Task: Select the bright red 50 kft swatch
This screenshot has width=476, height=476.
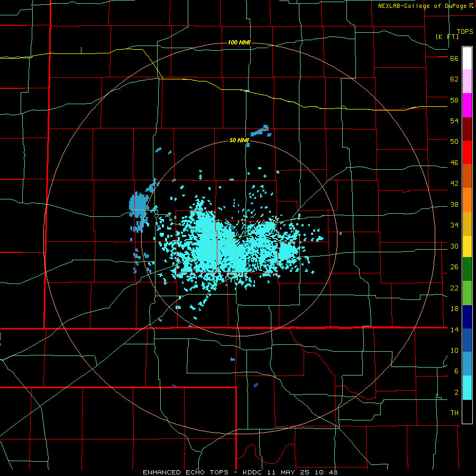Action: [x=467, y=152]
